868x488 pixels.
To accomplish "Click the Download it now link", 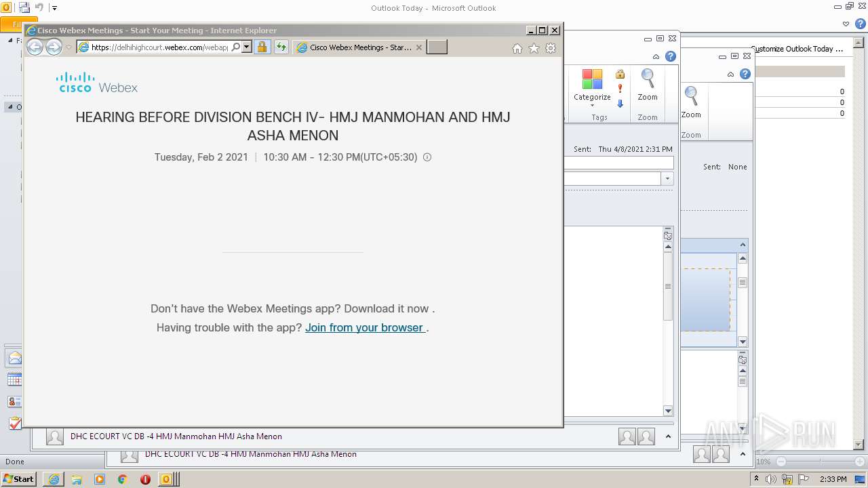I will [x=386, y=308].
